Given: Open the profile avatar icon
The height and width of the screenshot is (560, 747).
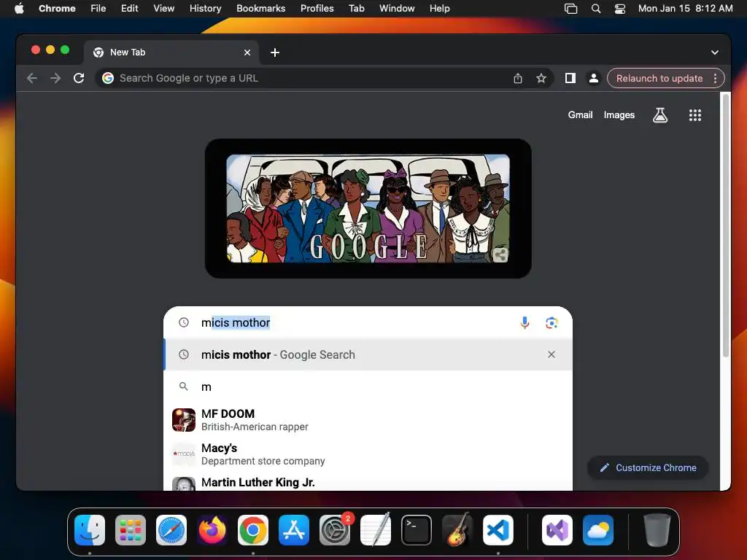Looking at the screenshot, I should (593, 78).
